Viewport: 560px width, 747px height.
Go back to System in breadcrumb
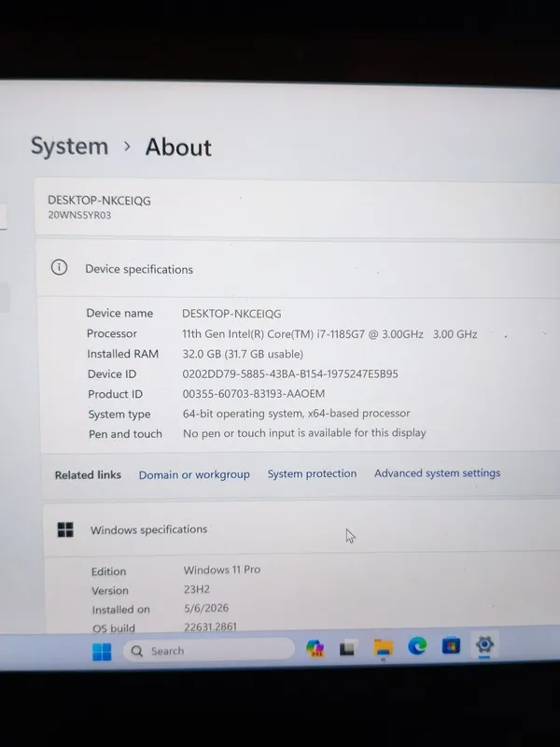click(x=69, y=146)
